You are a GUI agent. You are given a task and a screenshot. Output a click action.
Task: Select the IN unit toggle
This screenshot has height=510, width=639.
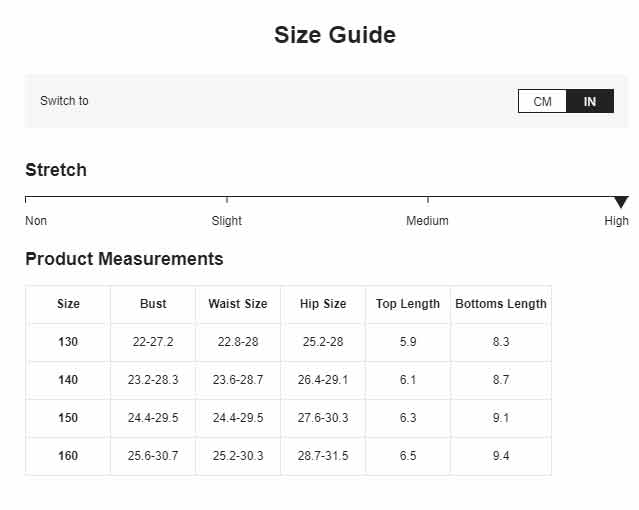pos(590,101)
